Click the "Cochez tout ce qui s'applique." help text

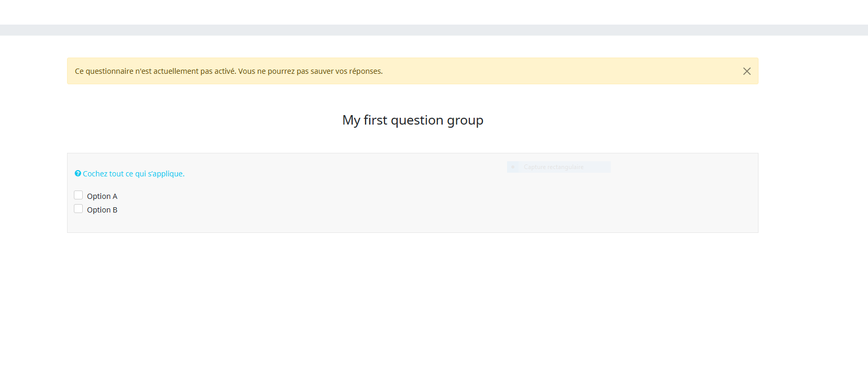134,174
